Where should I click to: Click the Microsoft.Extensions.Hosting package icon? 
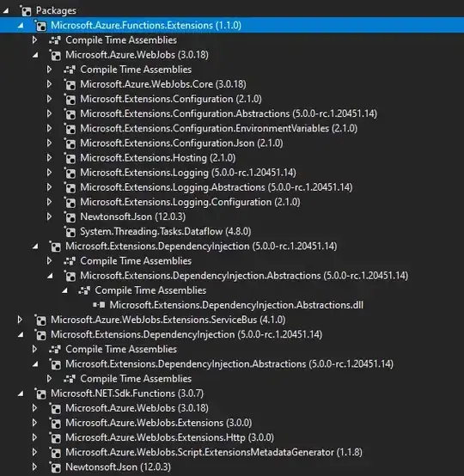point(70,158)
